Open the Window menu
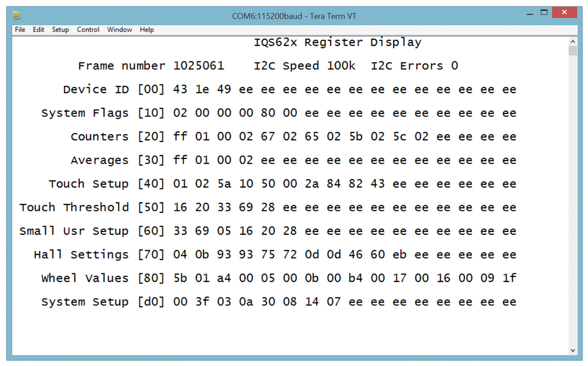Screen dimensions: 588x366 (119, 30)
